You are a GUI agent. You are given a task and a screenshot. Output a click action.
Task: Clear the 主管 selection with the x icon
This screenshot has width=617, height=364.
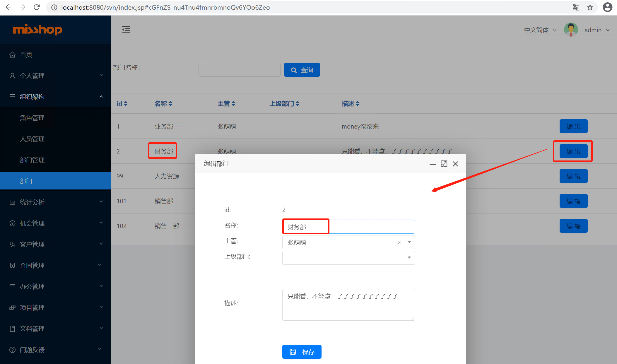pos(399,242)
